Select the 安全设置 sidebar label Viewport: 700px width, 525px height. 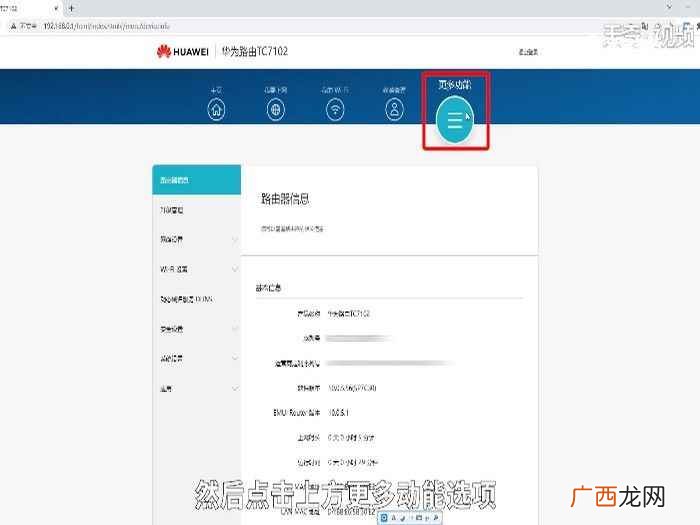click(171, 329)
